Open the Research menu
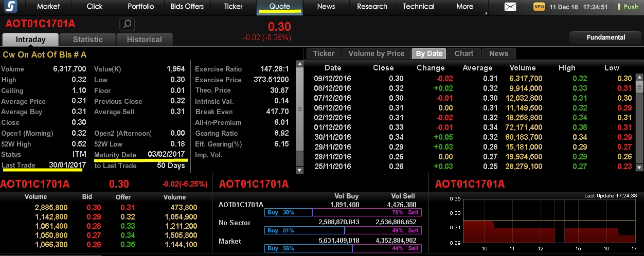This screenshot has height=256, width=644. pos(372,7)
